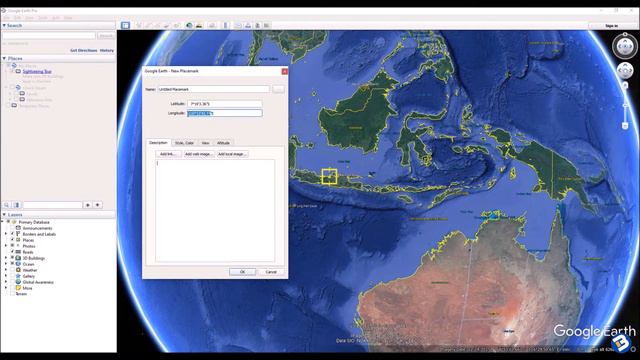Toggle the Primary Database checkbox

(8, 222)
